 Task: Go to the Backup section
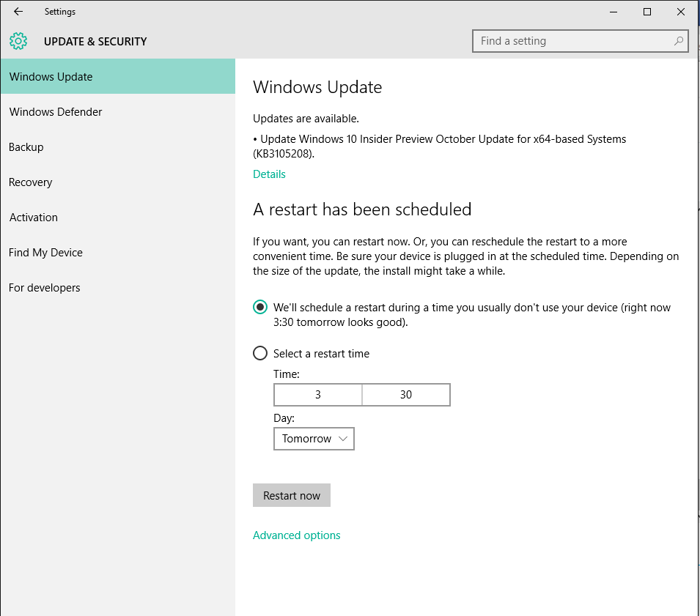pyautogui.click(x=118, y=146)
